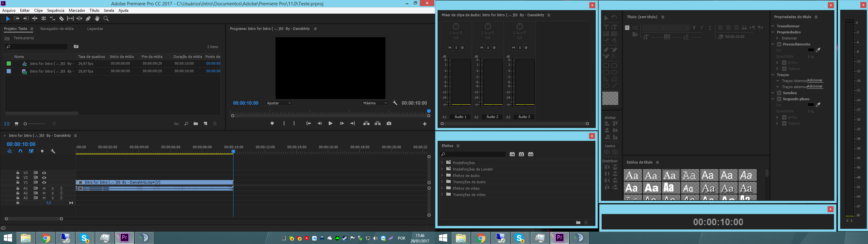Screen dimensions: 868x244
Task: Switch to Navegador de mídia tab
Action: 57,29
